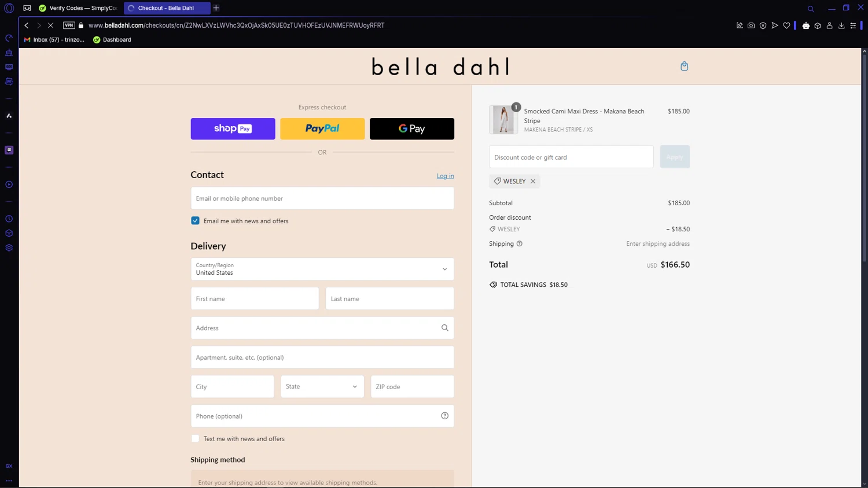Open the State dropdown
The image size is (868, 488).
[322, 387]
